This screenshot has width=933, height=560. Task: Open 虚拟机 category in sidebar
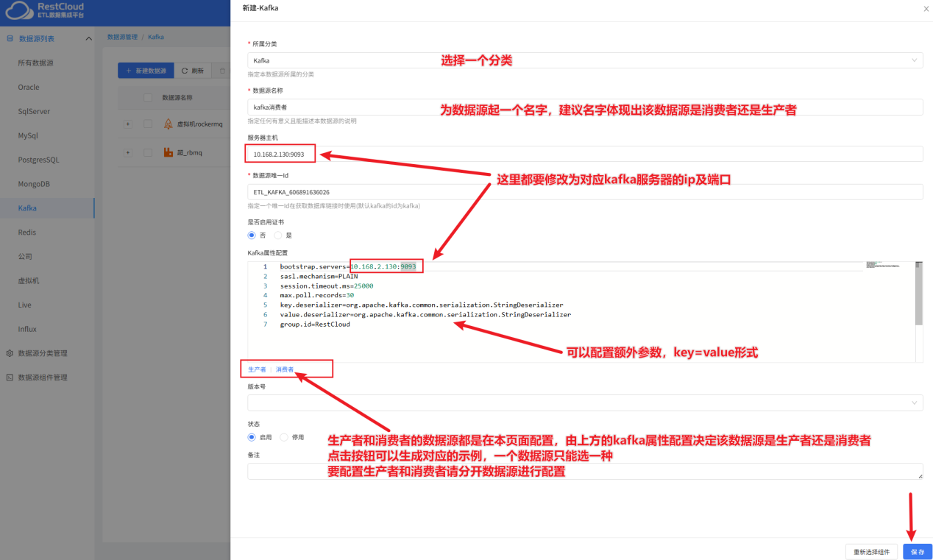[x=28, y=280]
